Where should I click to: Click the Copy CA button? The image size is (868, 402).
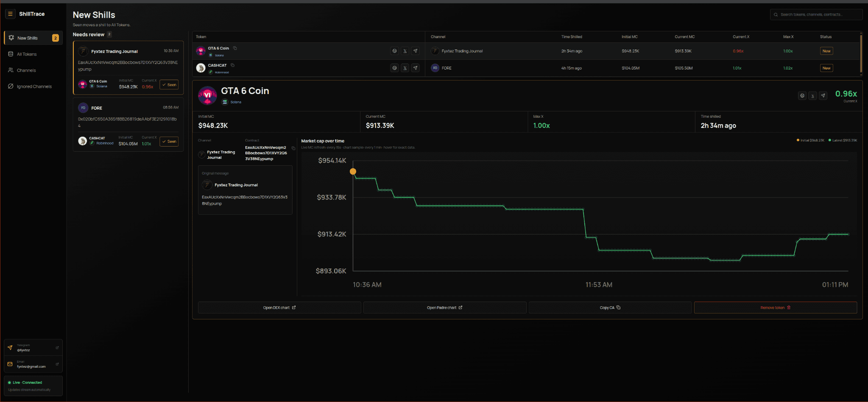pyautogui.click(x=610, y=308)
